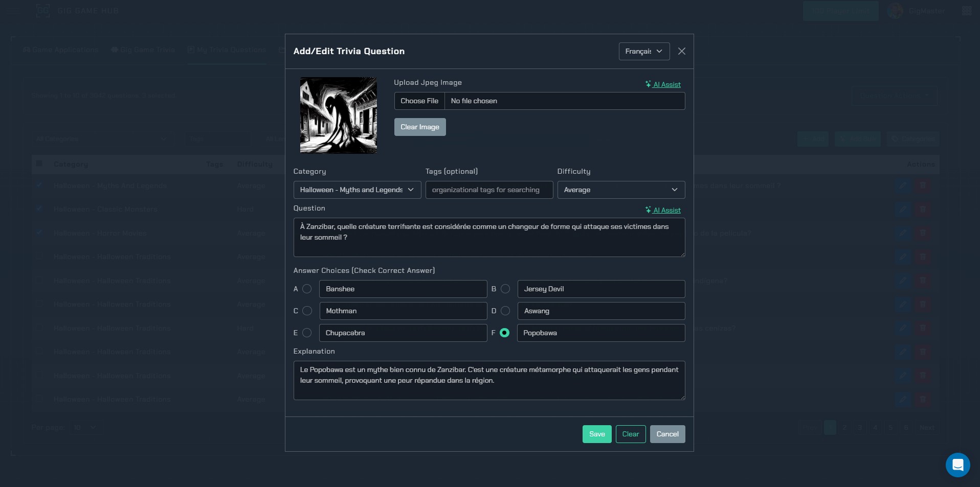The image size is (980, 487).
Task: Select radio button for answer C Mothman
Action: pos(307,311)
